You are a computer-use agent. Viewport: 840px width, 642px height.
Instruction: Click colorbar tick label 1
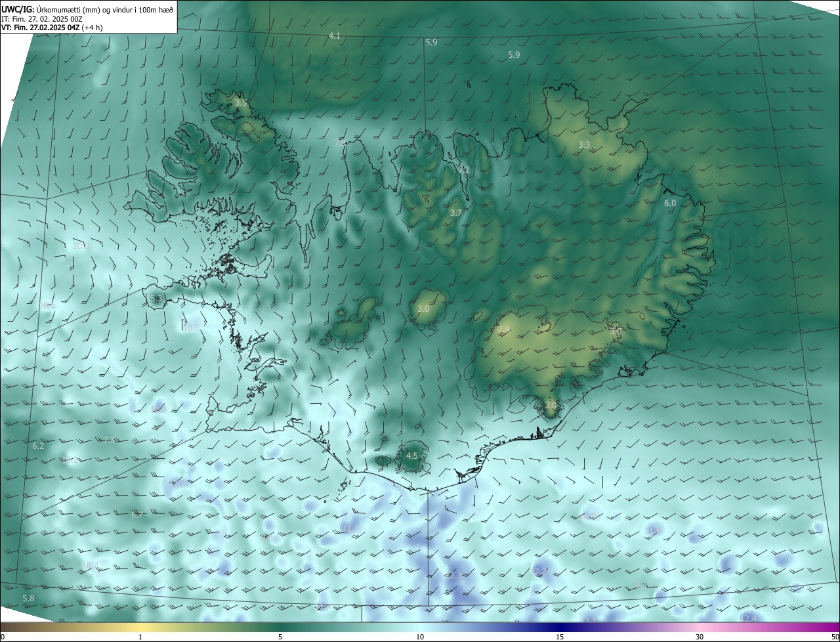[140, 637]
